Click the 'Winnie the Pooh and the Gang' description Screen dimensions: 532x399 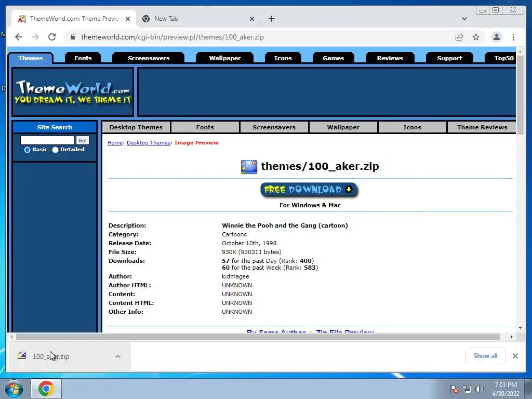[x=285, y=225]
